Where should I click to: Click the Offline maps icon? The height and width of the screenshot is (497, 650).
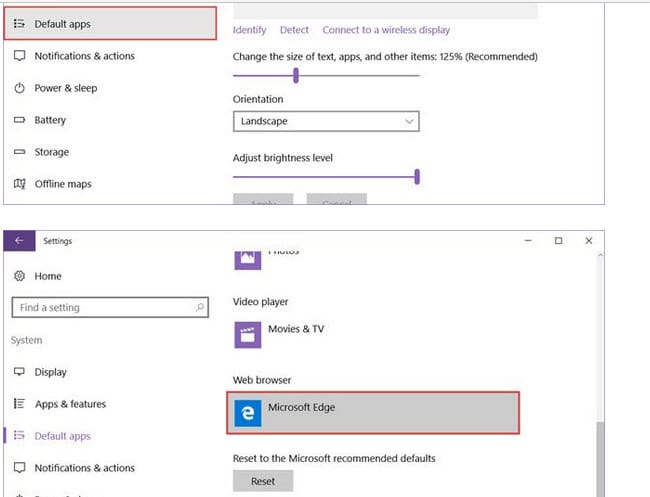tap(19, 184)
